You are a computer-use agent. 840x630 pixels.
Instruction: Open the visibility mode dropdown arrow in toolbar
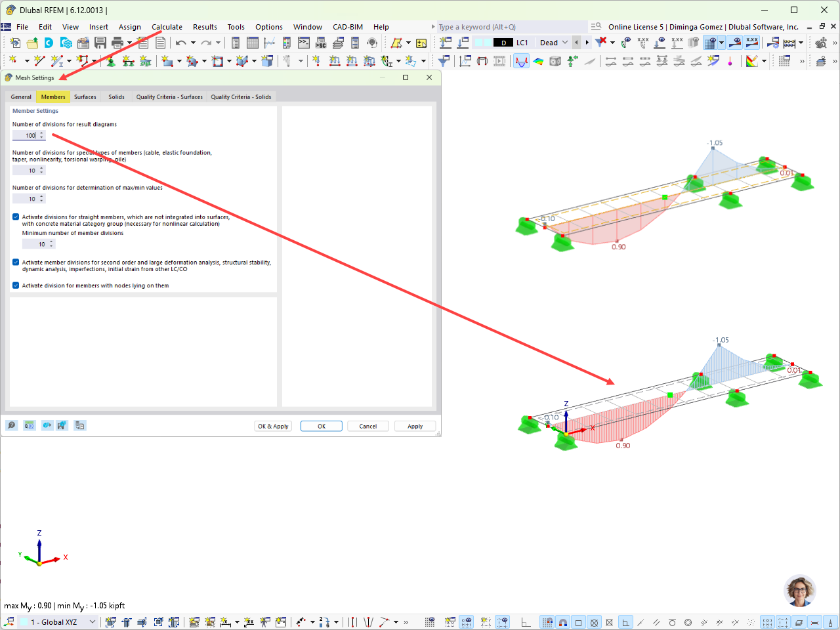722,42
